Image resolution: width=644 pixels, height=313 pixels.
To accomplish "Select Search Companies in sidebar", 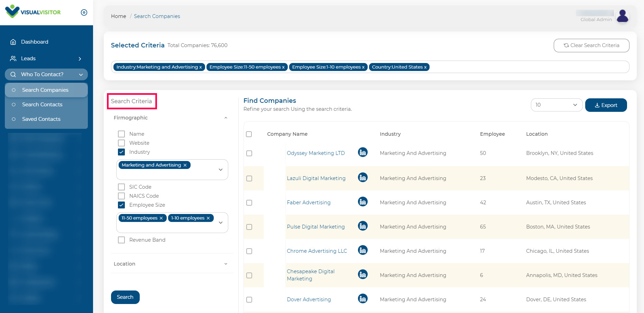I will point(46,90).
